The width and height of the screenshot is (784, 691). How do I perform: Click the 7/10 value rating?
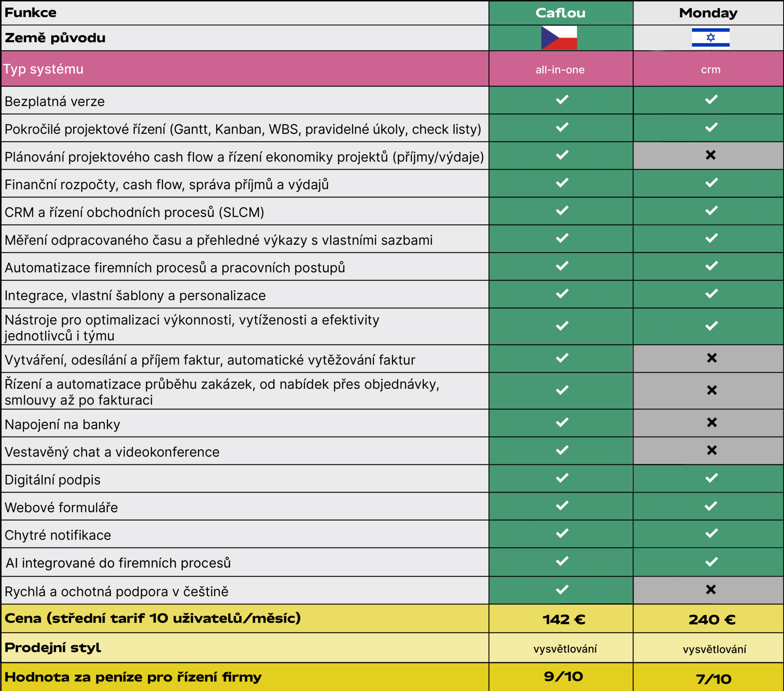point(713,679)
